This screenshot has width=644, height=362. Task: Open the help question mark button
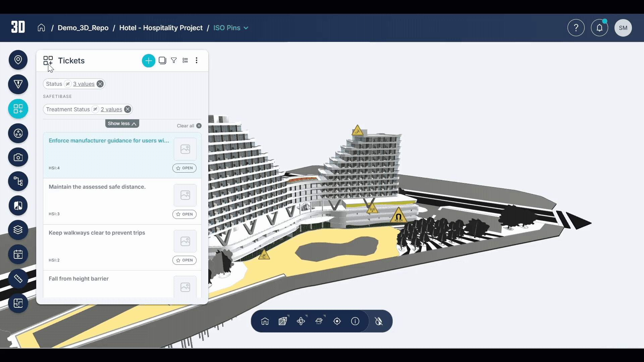pyautogui.click(x=576, y=28)
